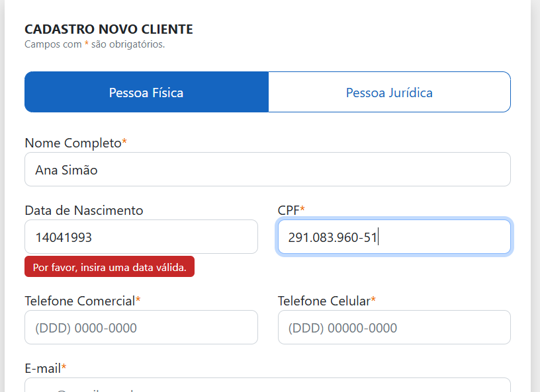The image size is (540, 392).
Task: Click the orange asterisk after Nome Completo
Action: point(124,142)
